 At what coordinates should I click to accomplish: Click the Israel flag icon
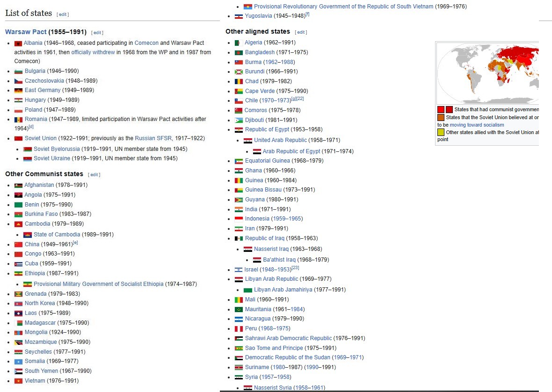[x=238, y=270]
